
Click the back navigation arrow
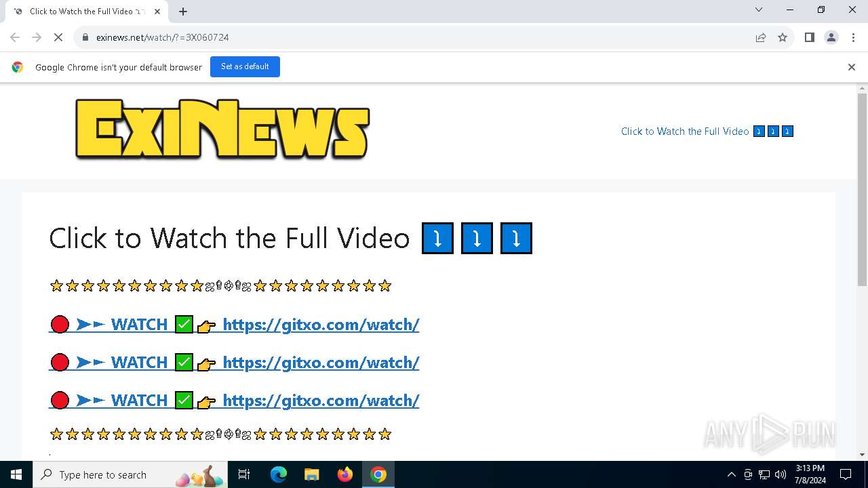tap(15, 37)
